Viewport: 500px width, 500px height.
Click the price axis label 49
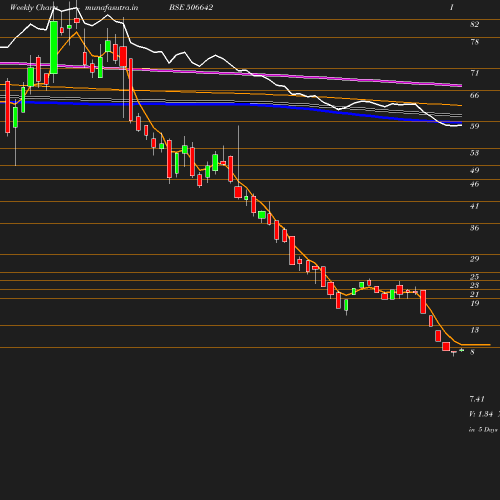click(474, 170)
